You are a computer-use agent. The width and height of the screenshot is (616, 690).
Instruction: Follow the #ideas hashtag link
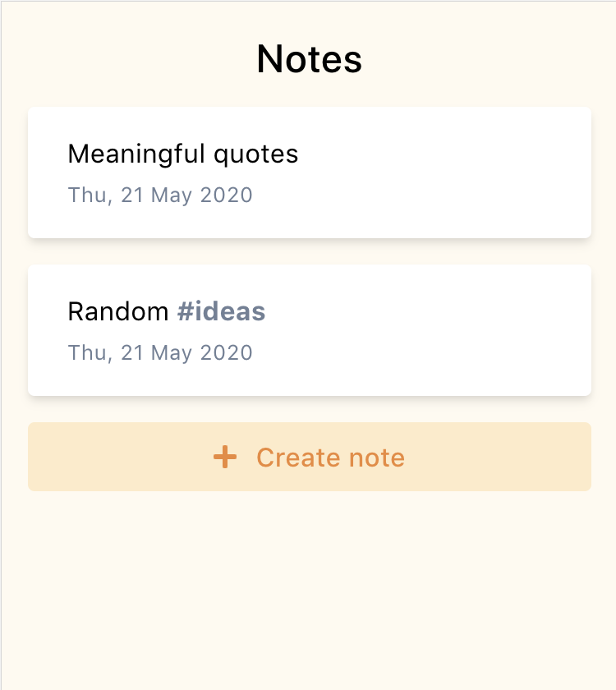tap(221, 311)
